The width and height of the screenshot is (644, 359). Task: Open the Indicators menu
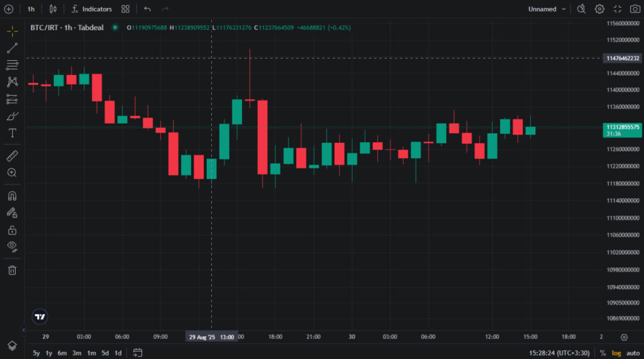[x=91, y=9]
